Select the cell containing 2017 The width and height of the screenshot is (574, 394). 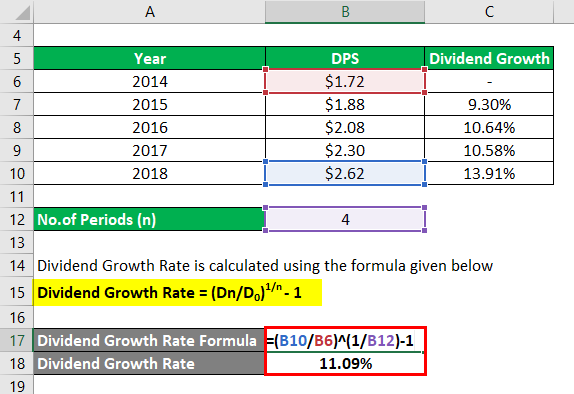point(149,150)
